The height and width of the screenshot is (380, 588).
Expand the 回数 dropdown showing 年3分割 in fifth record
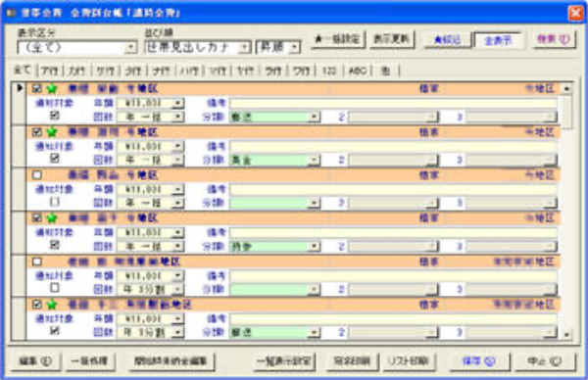(x=177, y=289)
